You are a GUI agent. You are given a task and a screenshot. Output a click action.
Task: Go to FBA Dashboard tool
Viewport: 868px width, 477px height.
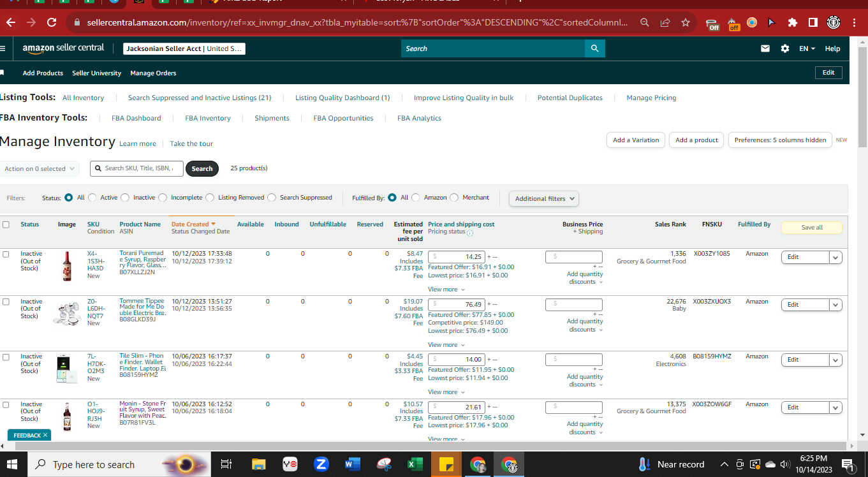pyautogui.click(x=136, y=118)
